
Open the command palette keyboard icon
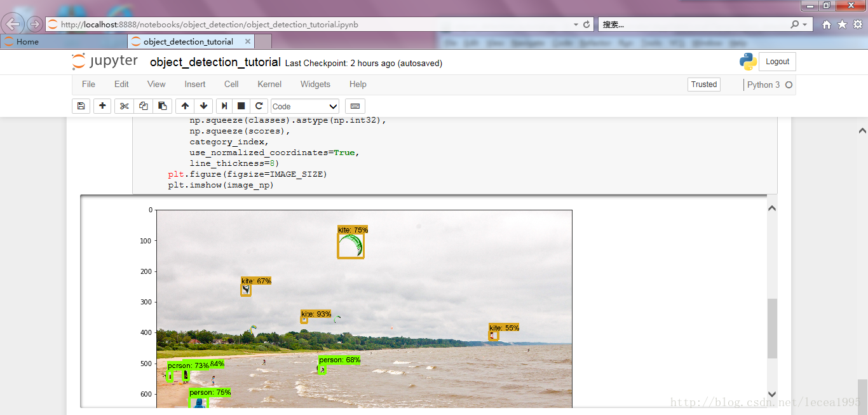click(x=355, y=106)
